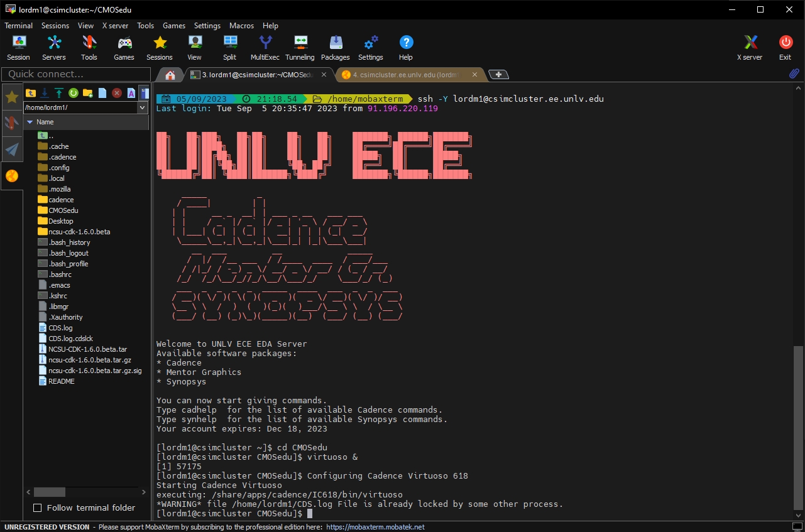Open the Macros paper plane sidebar tab

coord(12,149)
